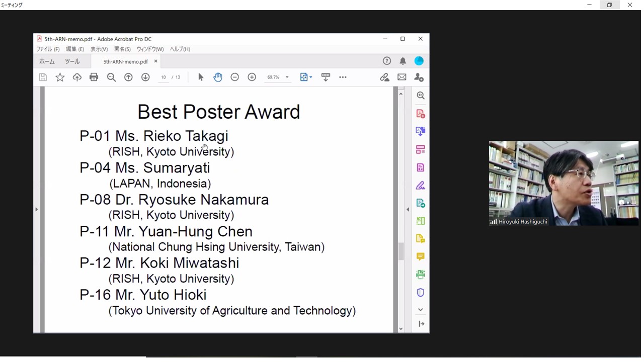Image resolution: width=644 pixels, height=362 pixels.
Task: Click the document scrollbar up arrow
Action: coord(401,94)
